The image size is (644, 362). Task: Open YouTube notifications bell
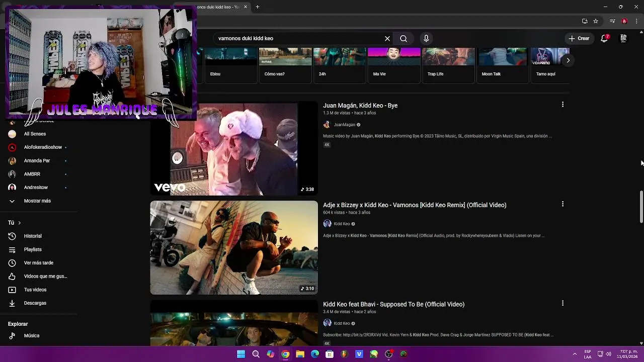(604, 38)
